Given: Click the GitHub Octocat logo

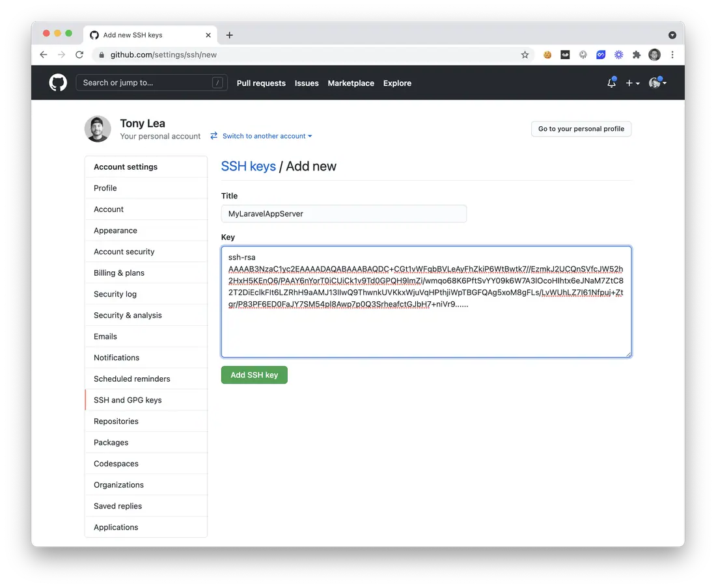Looking at the screenshot, I should [x=58, y=83].
